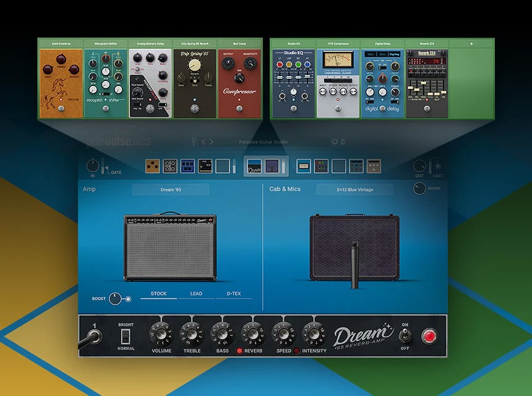The image size is (532, 396).
Task: Toggle the Boost switch
Action: coord(116,299)
